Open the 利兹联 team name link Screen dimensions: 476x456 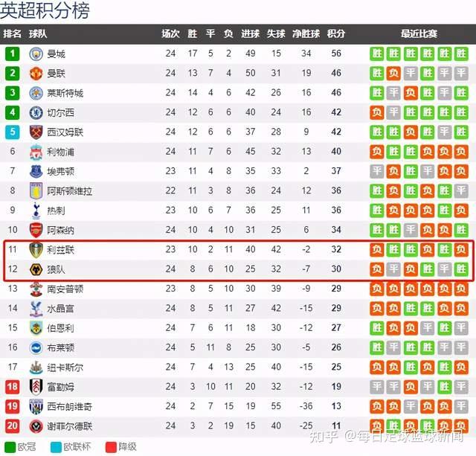[x=61, y=250]
